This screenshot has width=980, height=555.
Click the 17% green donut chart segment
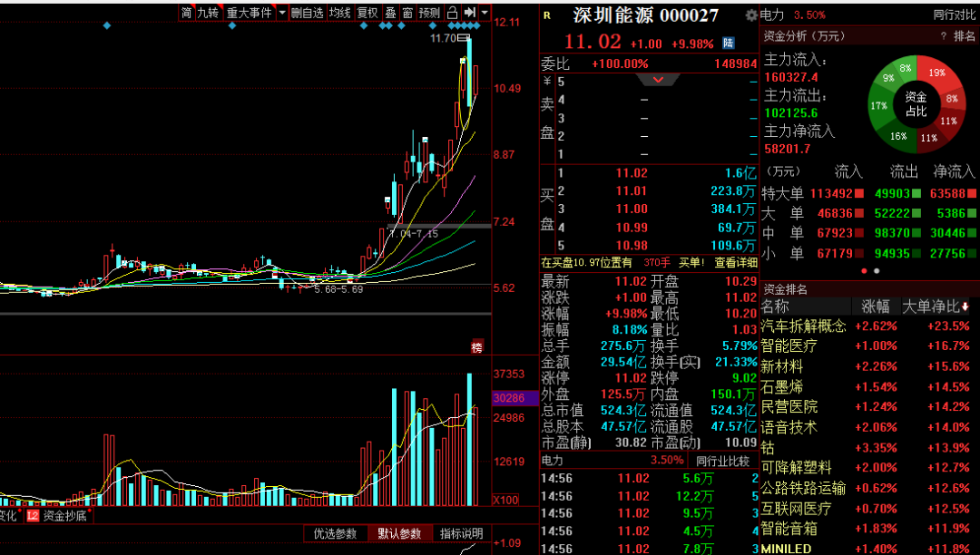pyautogui.click(x=878, y=106)
